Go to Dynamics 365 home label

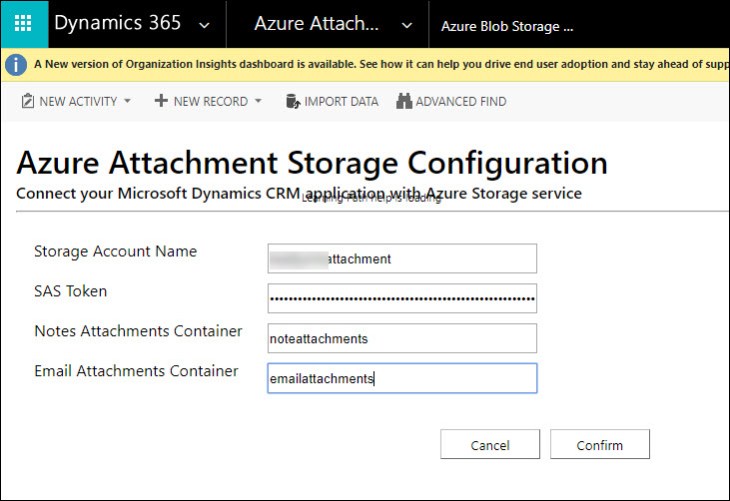click(117, 23)
